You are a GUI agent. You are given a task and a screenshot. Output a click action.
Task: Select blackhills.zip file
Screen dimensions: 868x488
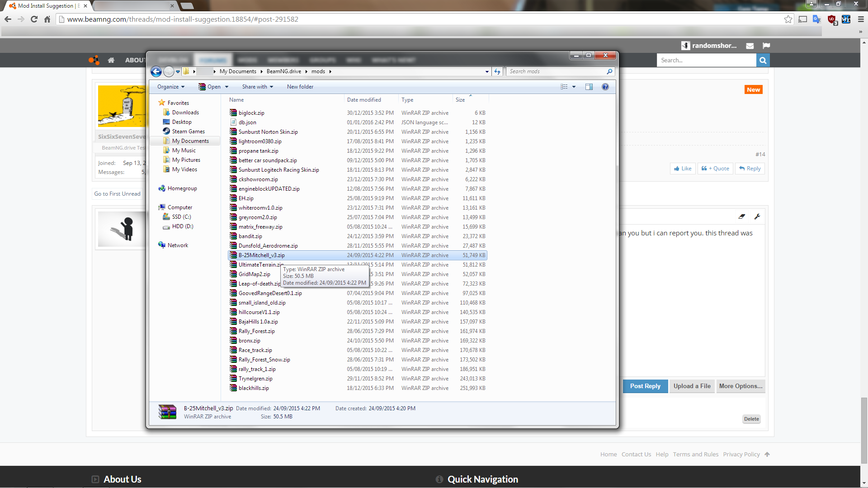[254, 388]
